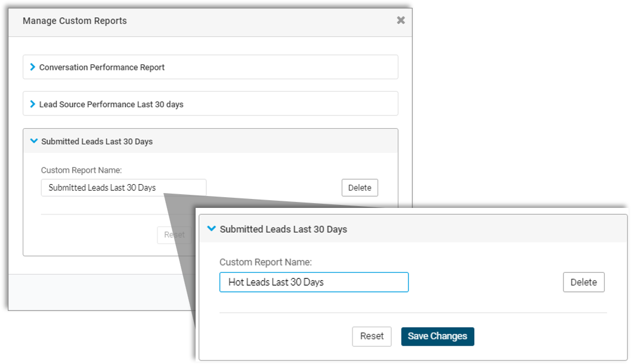Viewport: 631px width, 364px height.
Task: Focus the Hot Leads Last 30 Days field
Action: (314, 282)
